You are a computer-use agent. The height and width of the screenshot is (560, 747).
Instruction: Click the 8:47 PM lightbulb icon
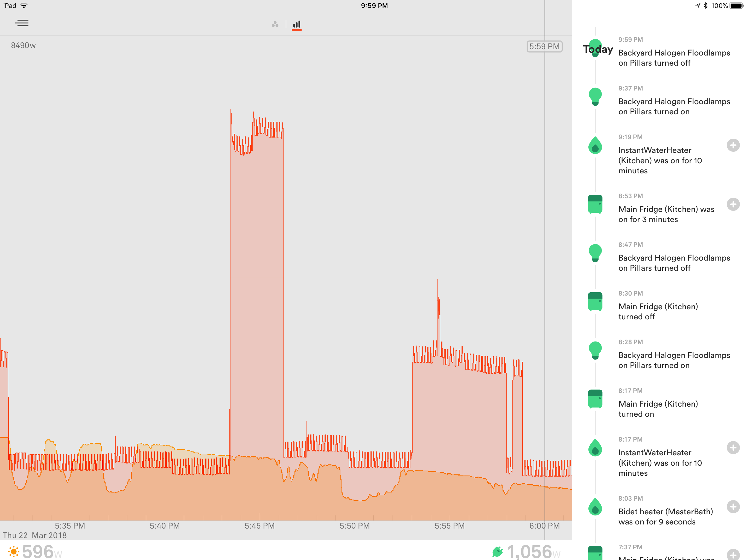595,253
